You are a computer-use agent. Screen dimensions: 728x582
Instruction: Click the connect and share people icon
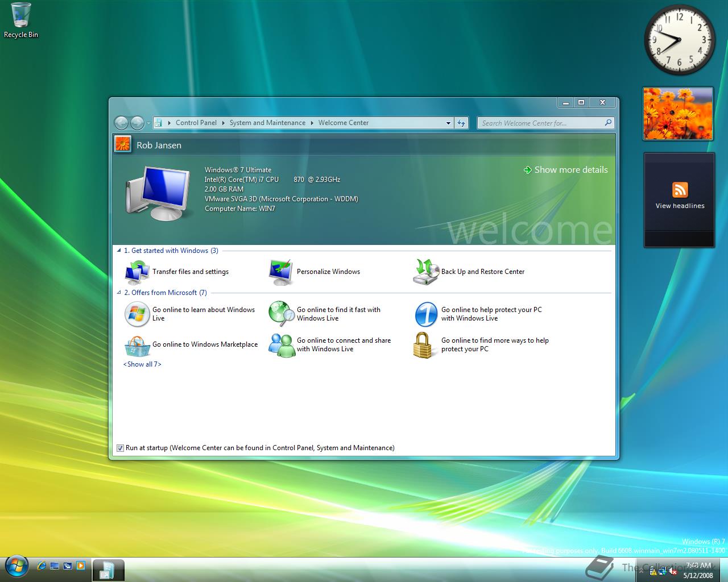[281, 345]
